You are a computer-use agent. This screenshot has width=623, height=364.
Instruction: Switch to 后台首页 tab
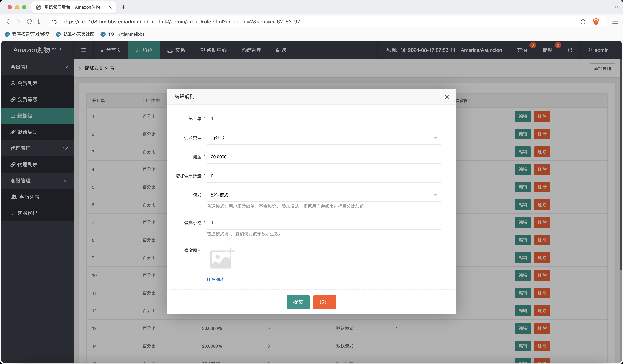(111, 50)
